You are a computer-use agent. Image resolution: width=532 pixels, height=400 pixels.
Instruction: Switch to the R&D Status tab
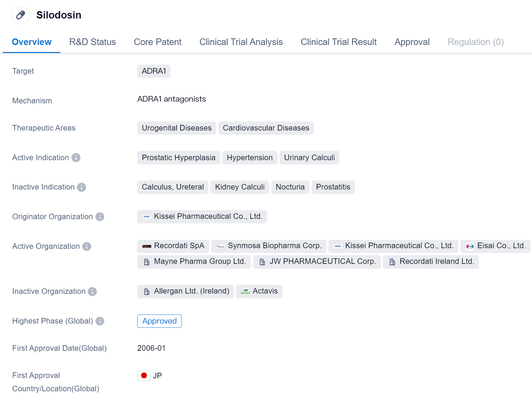(93, 42)
